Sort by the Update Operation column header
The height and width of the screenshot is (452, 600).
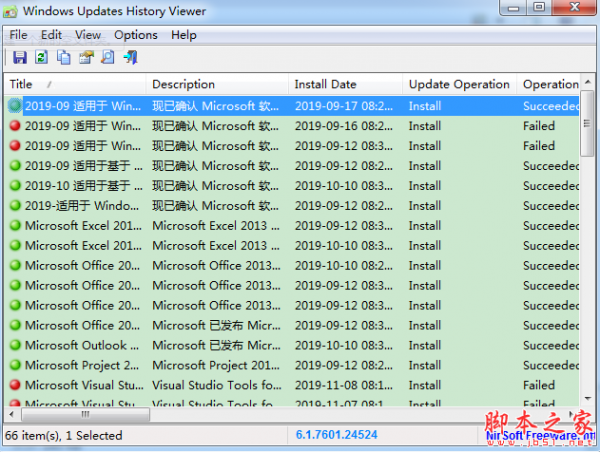pyautogui.click(x=460, y=84)
